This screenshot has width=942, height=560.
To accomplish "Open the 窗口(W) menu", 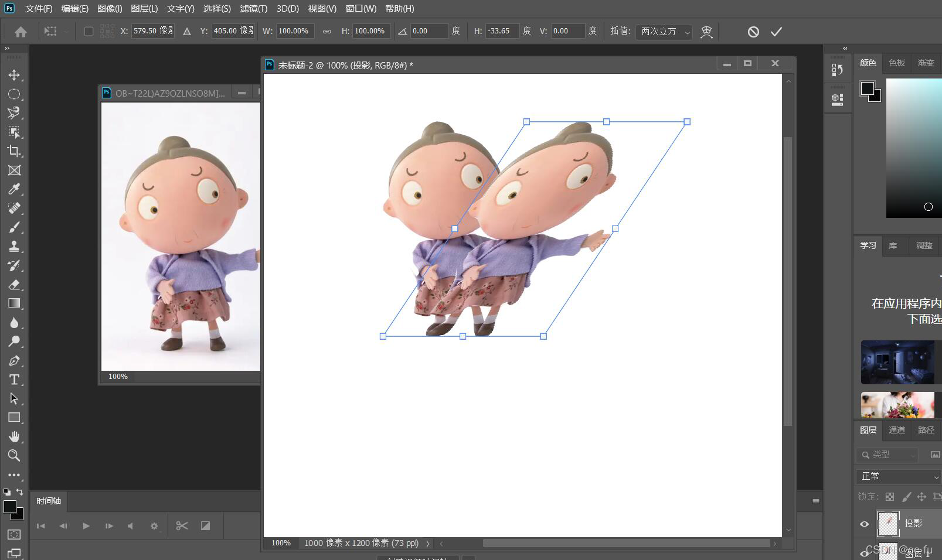I will [x=361, y=9].
